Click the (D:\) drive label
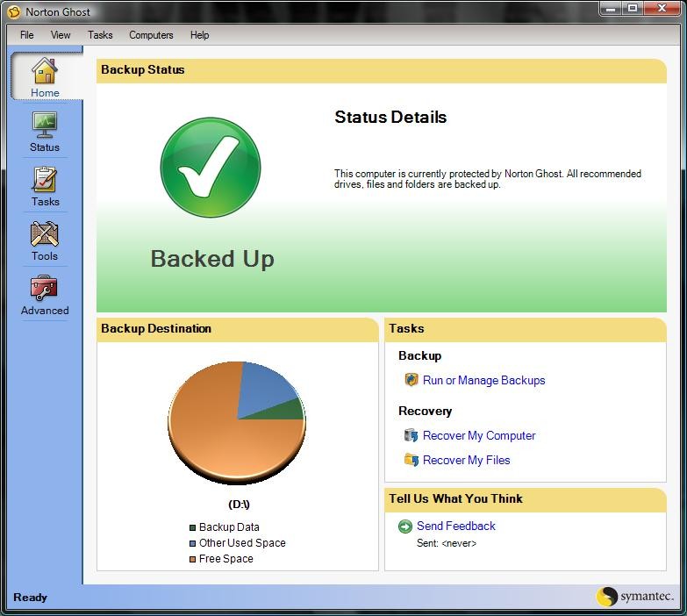The height and width of the screenshot is (616, 687). click(x=239, y=505)
